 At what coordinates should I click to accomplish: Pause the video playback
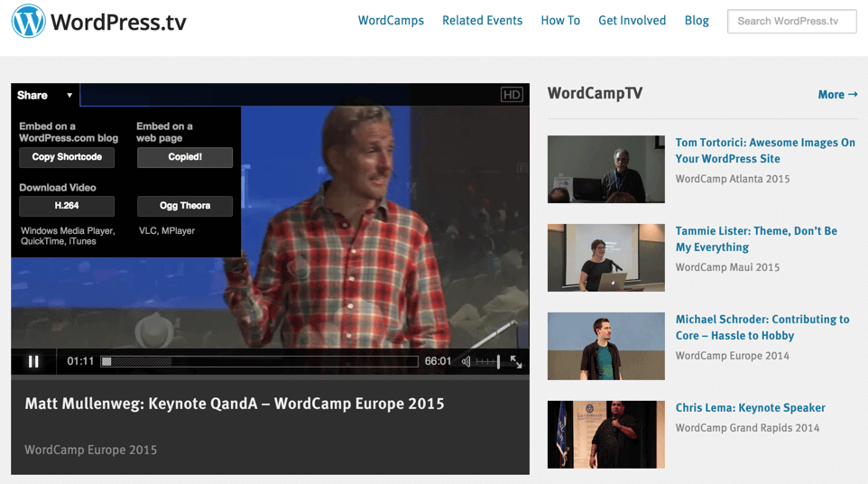tap(33, 361)
